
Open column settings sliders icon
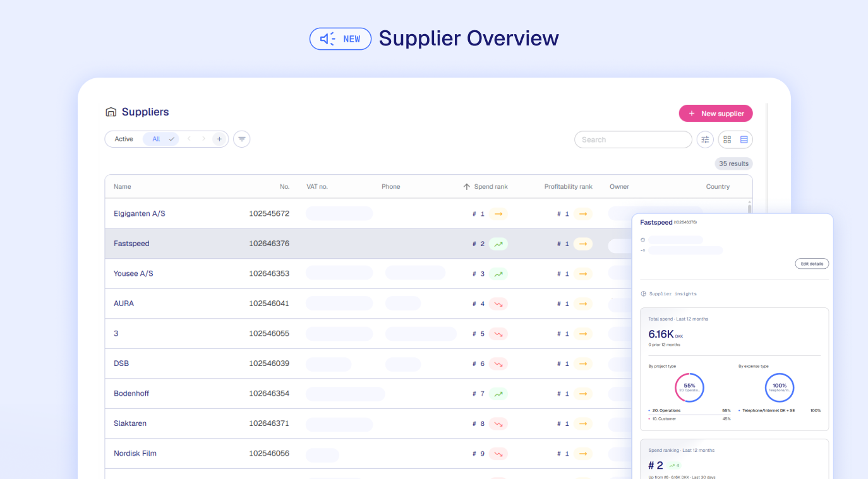(x=705, y=139)
